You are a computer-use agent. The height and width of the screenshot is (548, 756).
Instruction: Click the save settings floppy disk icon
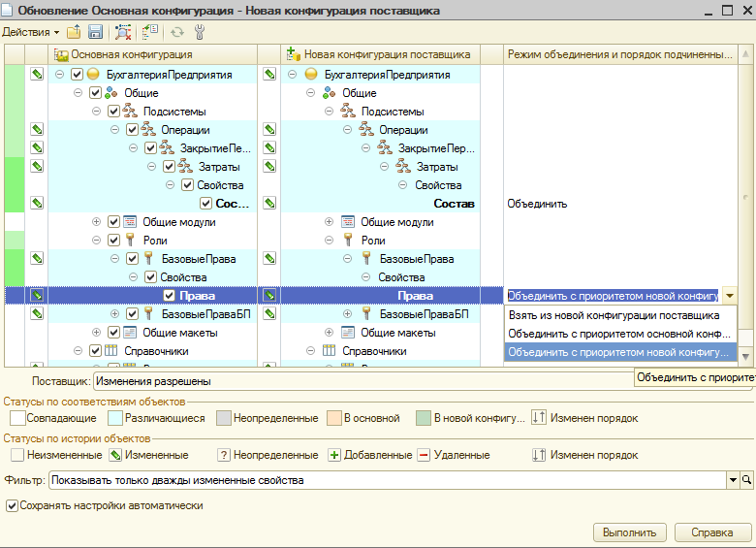point(95,32)
